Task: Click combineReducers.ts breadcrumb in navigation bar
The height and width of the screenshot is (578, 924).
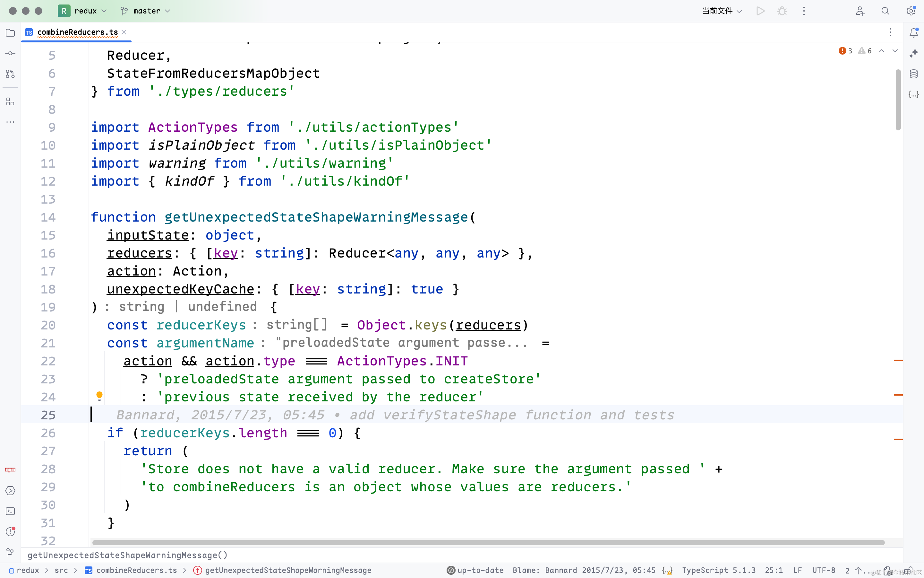Action: (131, 570)
